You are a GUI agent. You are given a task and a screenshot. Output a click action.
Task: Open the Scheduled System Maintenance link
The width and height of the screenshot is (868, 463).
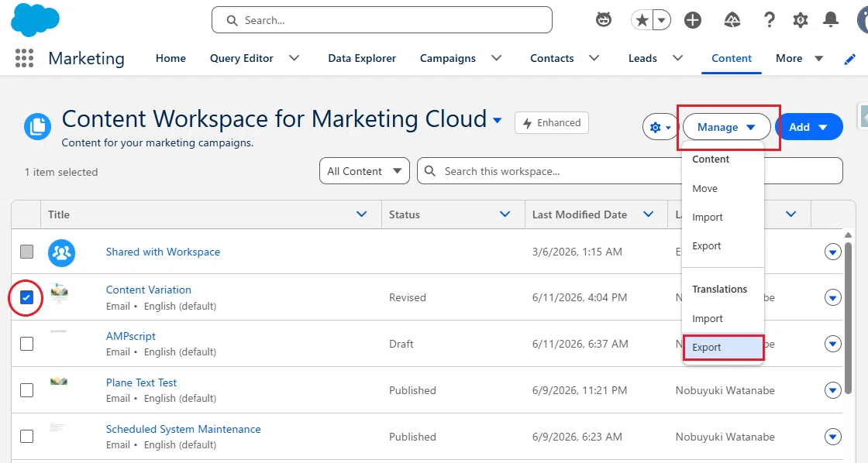pos(183,429)
